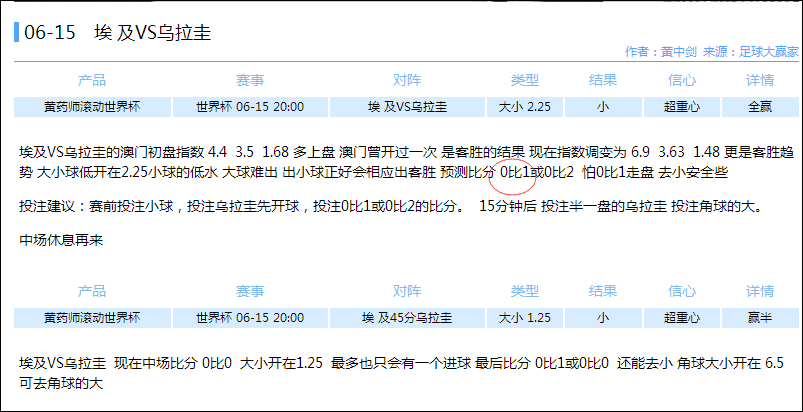The width and height of the screenshot is (803, 412).
Task: Click 对阵 header above 埃 及45分乌拉圭
Action: 407,291
